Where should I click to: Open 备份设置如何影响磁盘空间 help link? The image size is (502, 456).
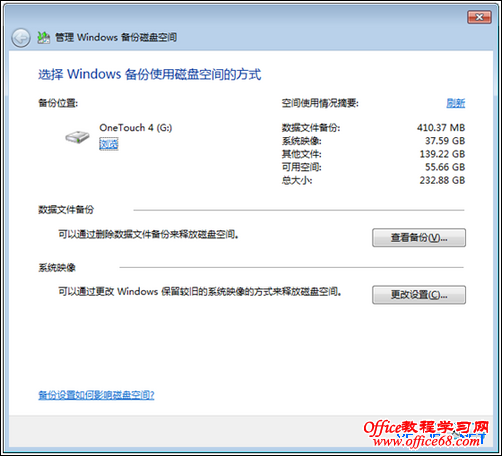click(x=96, y=395)
